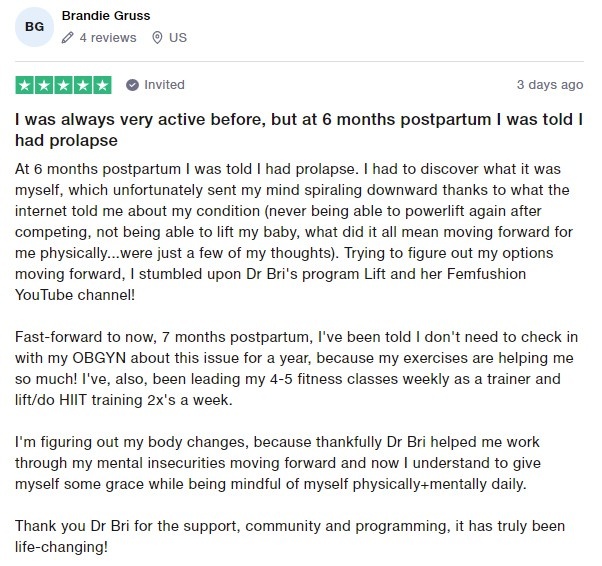Viewport: 602px width, 566px height.
Task: Click the BG avatar circle
Action: (34, 27)
